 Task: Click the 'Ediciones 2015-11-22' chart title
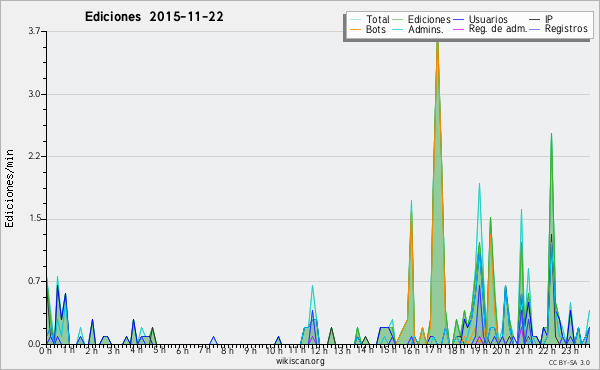click(x=154, y=17)
